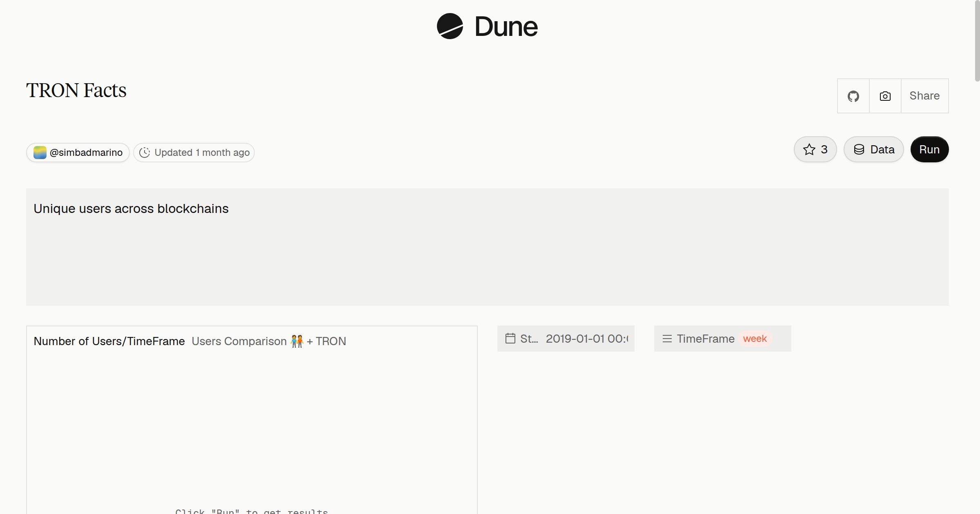
Task: Click the simbadmarino avatar image
Action: click(40, 153)
